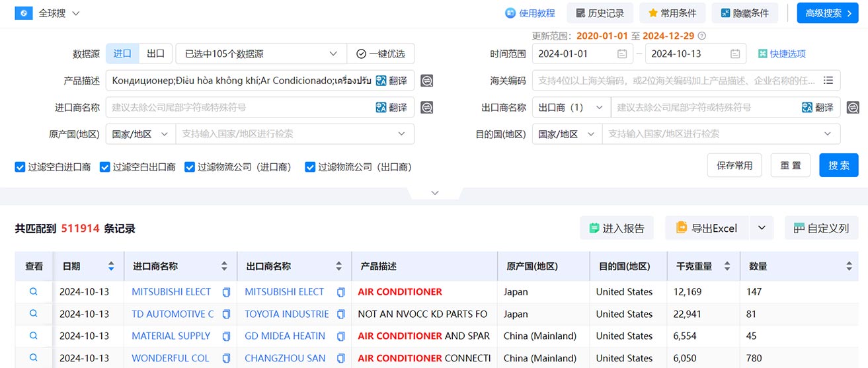Open the 目的国 country search dropdown
This screenshot has width=868, height=368.
[721, 133]
